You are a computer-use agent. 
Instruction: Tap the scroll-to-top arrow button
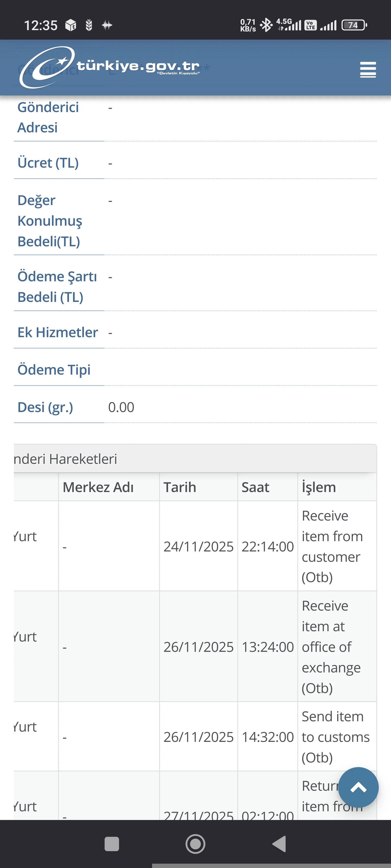click(358, 787)
